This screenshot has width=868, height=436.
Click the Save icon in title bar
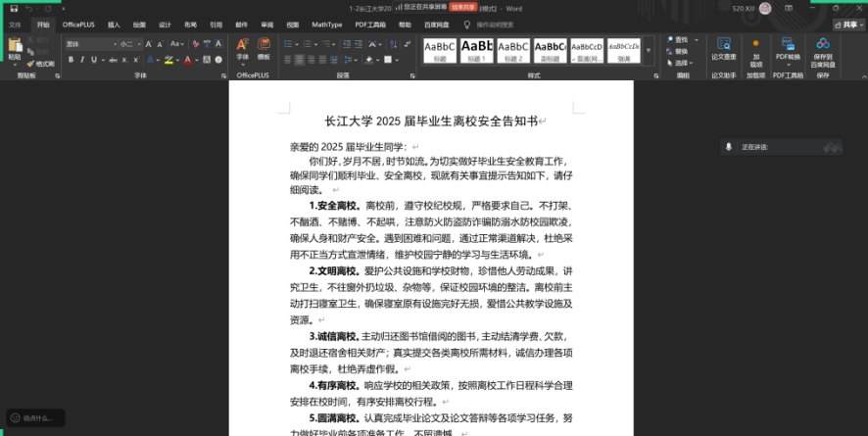(13, 7)
